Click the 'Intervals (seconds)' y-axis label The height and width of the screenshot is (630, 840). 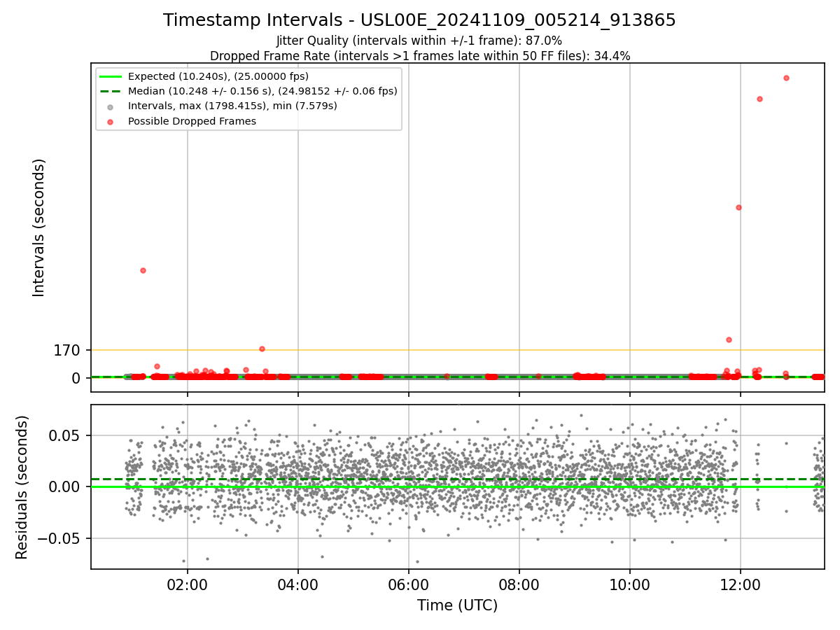pos(39,227)
